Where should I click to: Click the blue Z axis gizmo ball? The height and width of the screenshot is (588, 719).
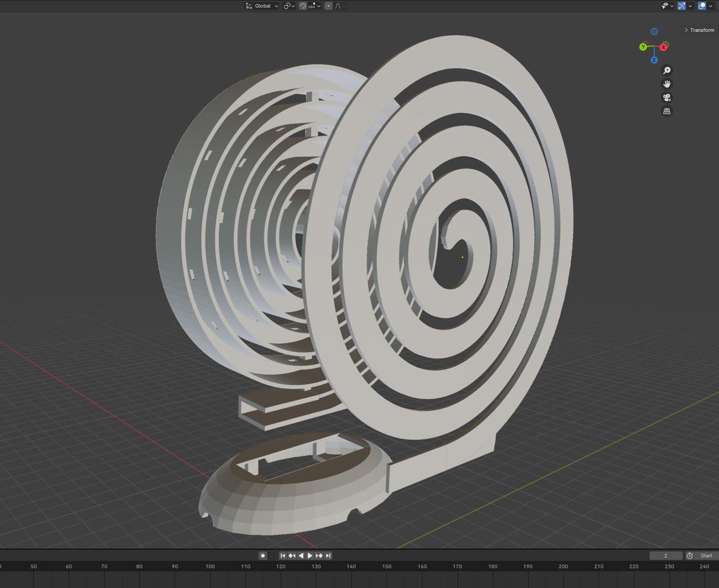click(654, 60)
